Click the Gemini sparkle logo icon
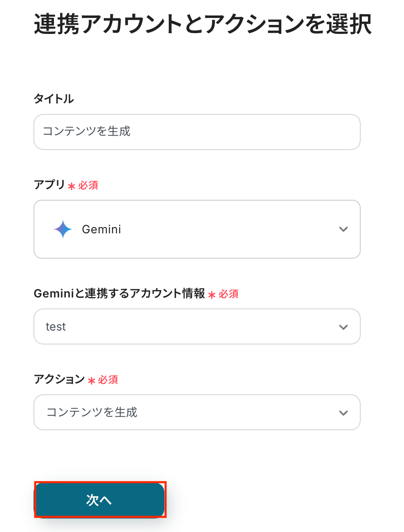 coord(63,229)
